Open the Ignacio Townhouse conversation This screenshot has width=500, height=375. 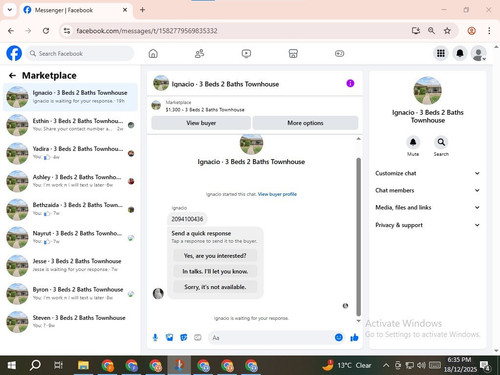(70, 97)
